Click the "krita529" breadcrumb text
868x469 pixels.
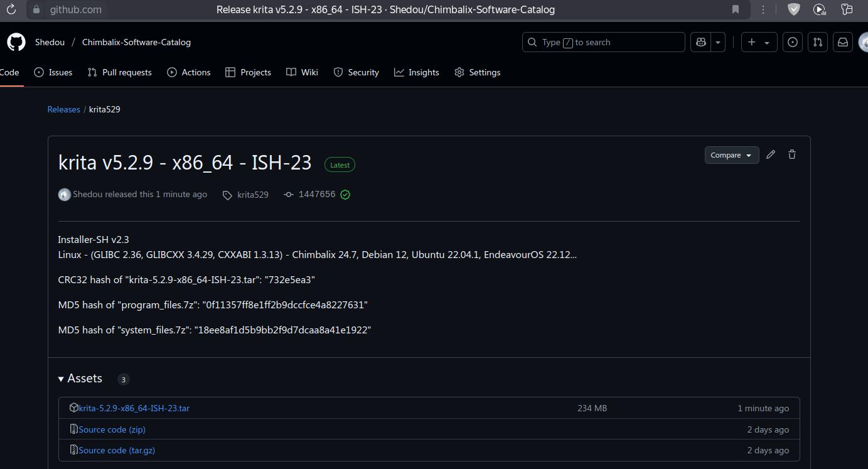click(x=105, y=109)
